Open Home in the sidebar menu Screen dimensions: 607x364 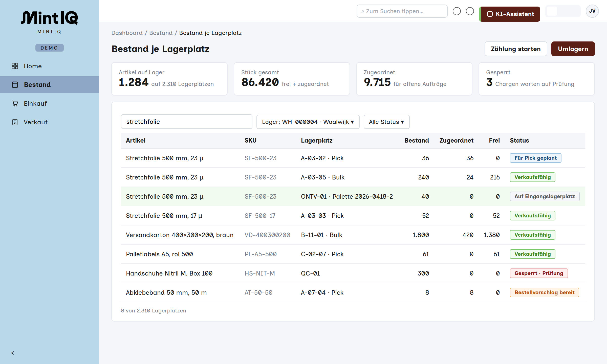click(50, 66)
